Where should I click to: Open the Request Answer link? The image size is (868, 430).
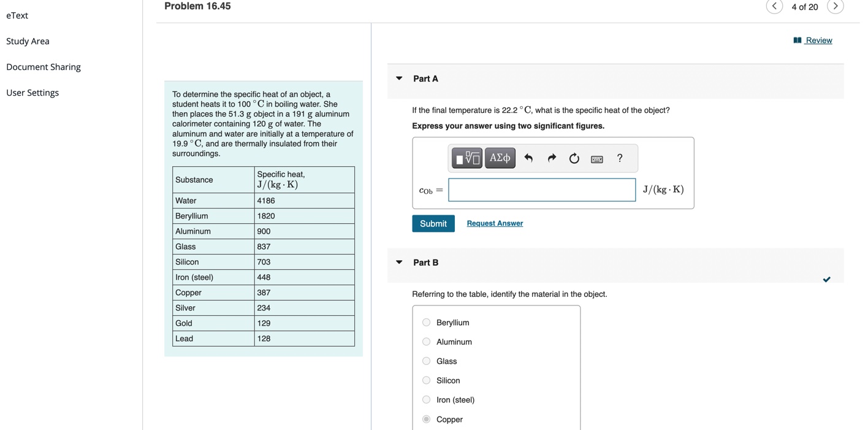(x=494, y=223)
